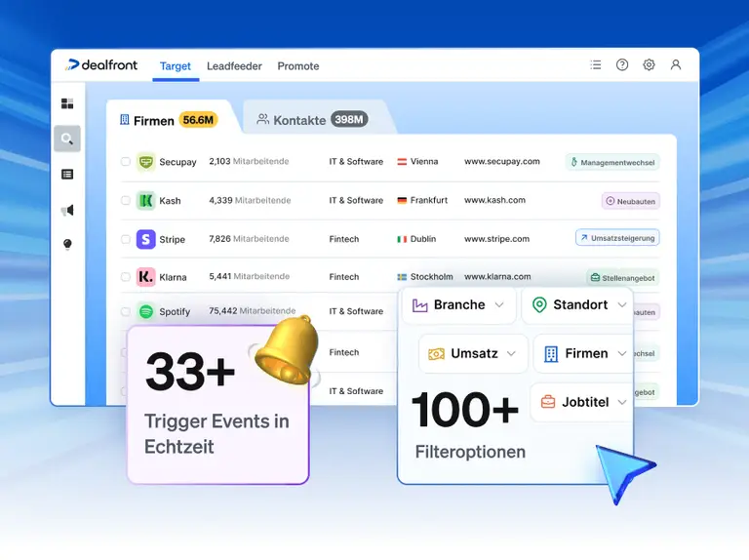Open the www.stripe.com website link
Viewport: 749px width, 560px height.
496,239
